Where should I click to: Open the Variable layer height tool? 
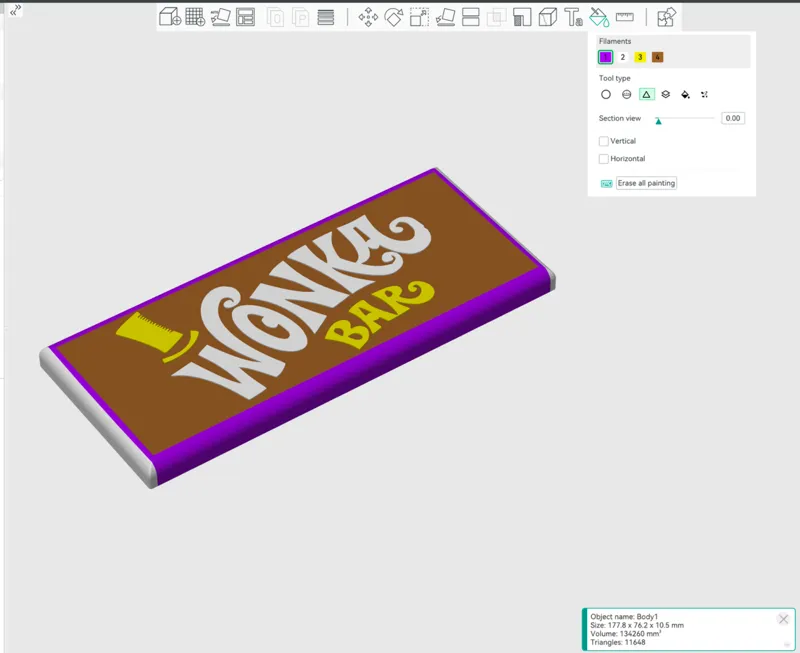click(x=326, y=17)
